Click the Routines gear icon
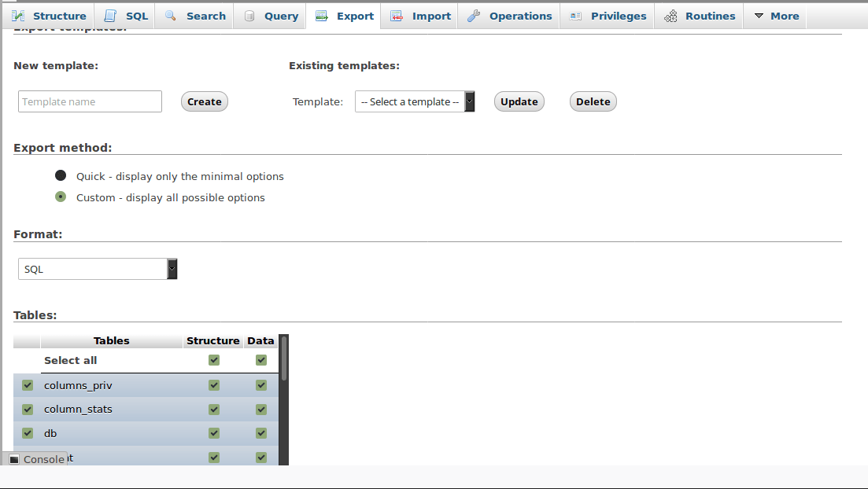 point(671,15)
